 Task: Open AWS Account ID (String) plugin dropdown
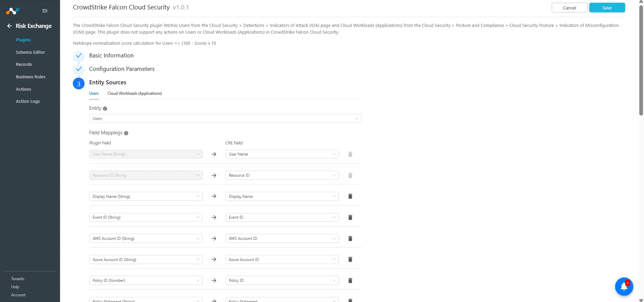click(x=146, y=239)
